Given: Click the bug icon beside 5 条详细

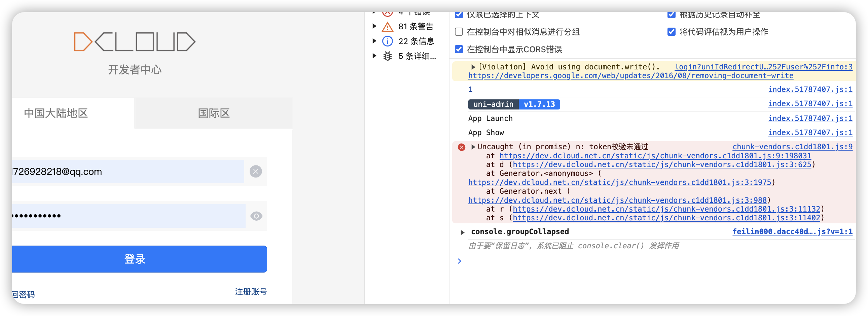Looking at the screenshot, I should [x=388, y=56].
